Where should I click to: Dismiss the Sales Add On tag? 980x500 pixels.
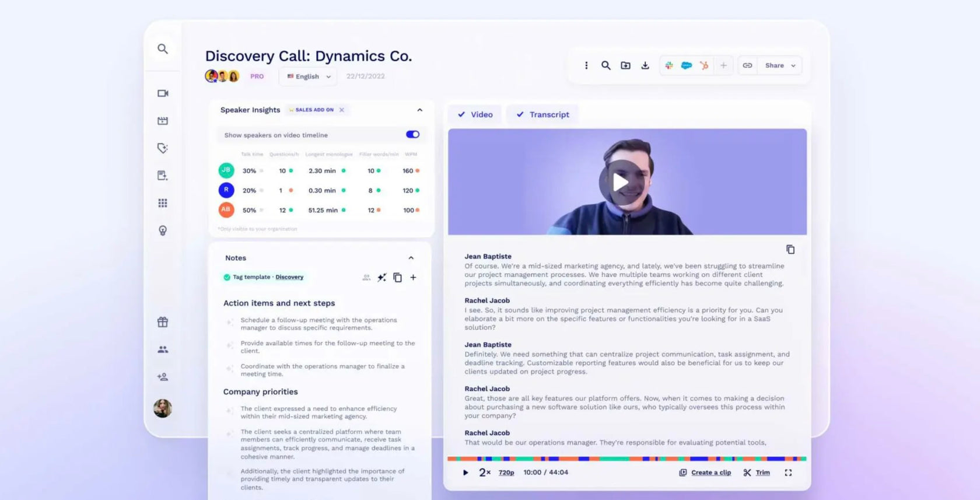coord(342,110)
